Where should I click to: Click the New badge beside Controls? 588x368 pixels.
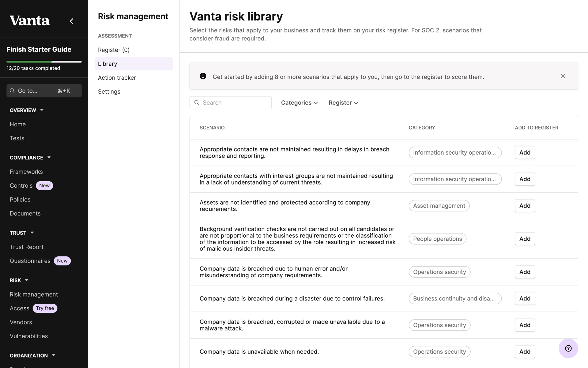coord(44,186)
